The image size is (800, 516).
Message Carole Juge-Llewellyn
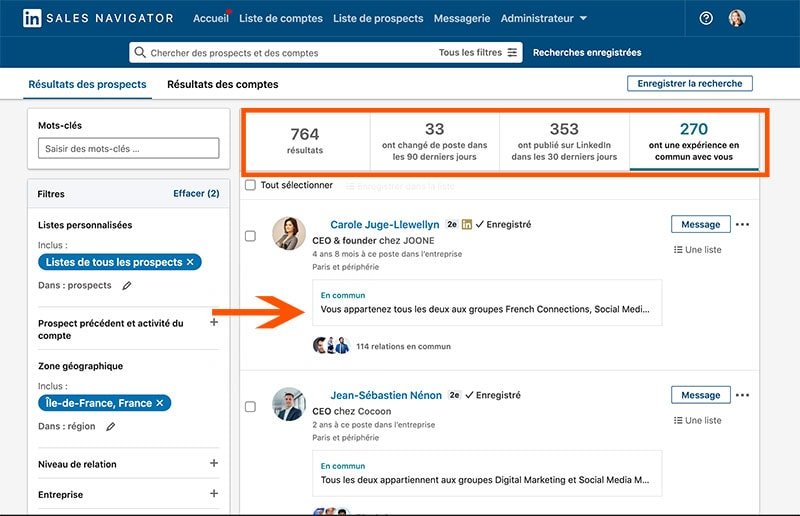tap(701, 224)
